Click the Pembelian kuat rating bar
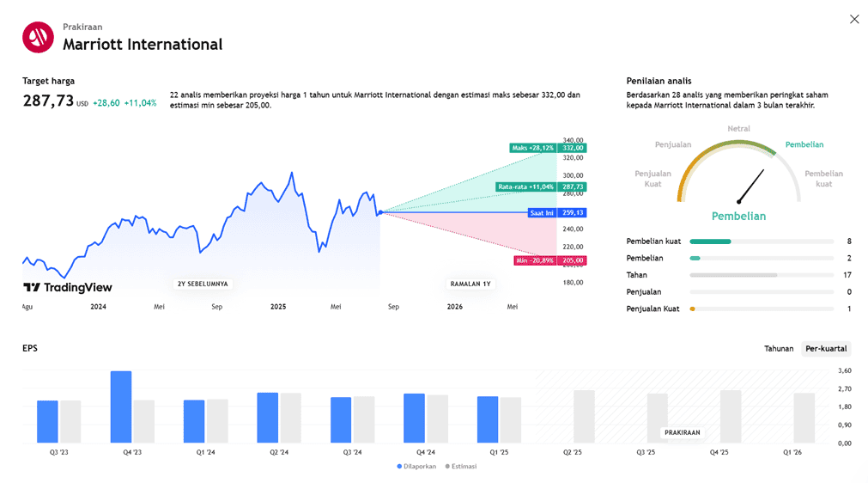 [761, 241]
